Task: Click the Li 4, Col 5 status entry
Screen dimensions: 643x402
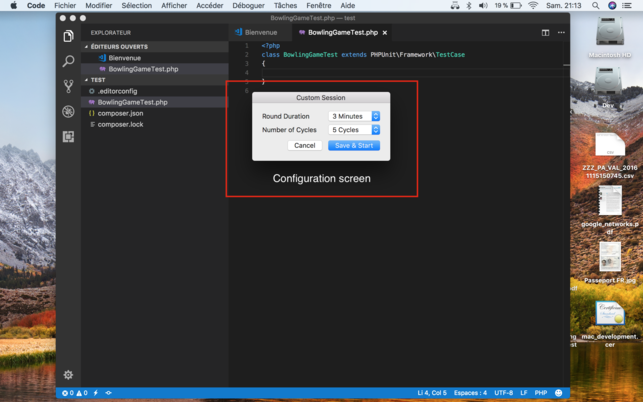Action: (432, 393)
